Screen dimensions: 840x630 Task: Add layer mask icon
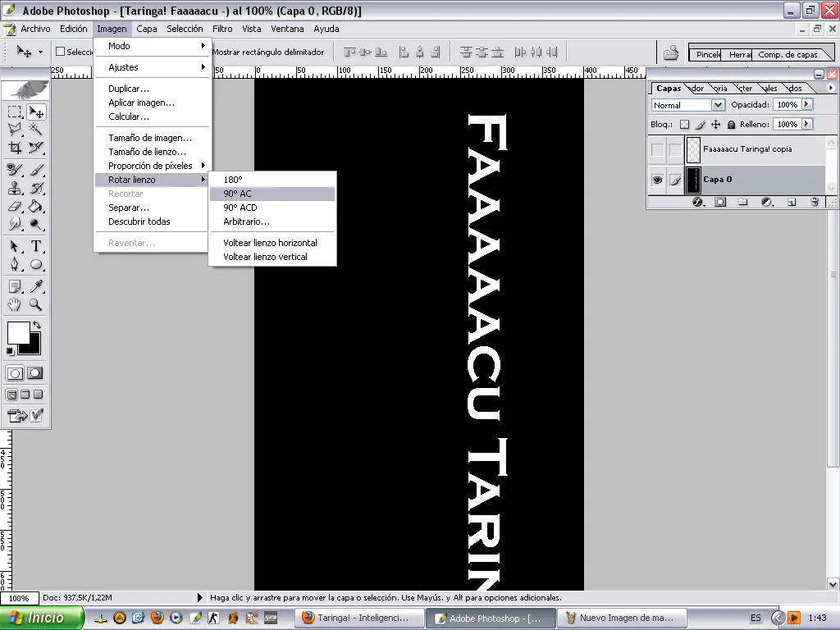[x=720, y=202]
